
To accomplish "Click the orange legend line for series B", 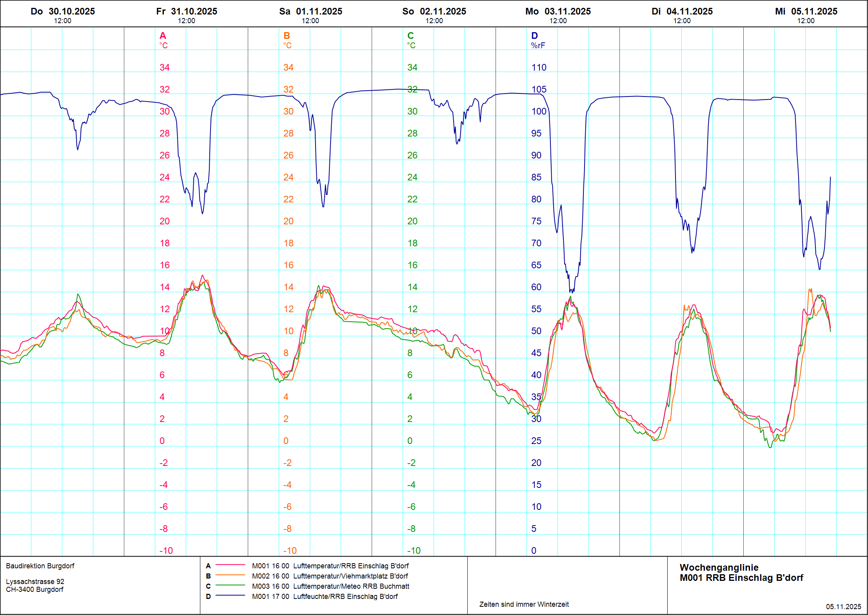I will [231, 575].
